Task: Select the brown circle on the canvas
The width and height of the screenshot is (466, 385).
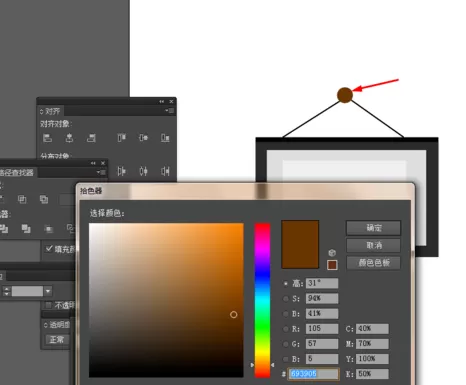Action: pos(345,95)
